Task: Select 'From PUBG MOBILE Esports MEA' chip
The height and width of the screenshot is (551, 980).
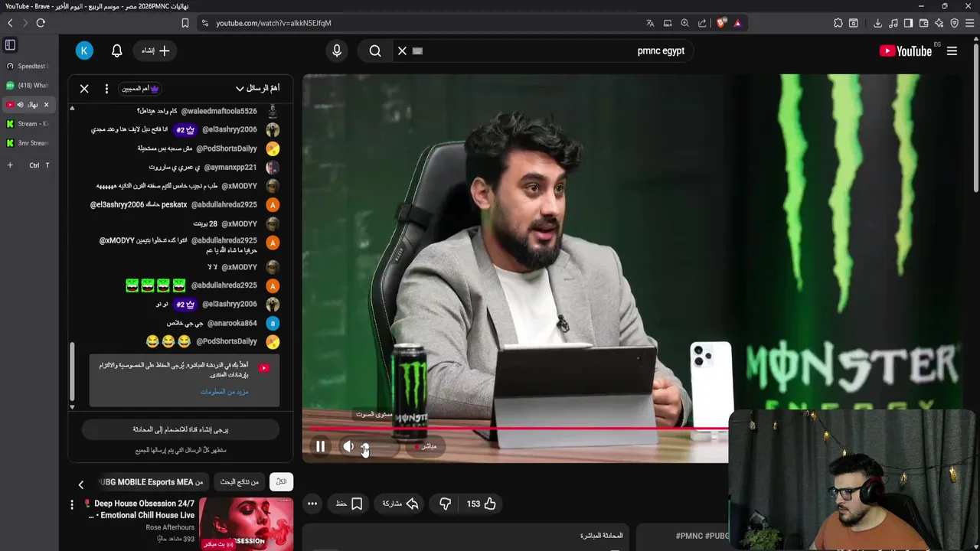Action: click(152, 481)
